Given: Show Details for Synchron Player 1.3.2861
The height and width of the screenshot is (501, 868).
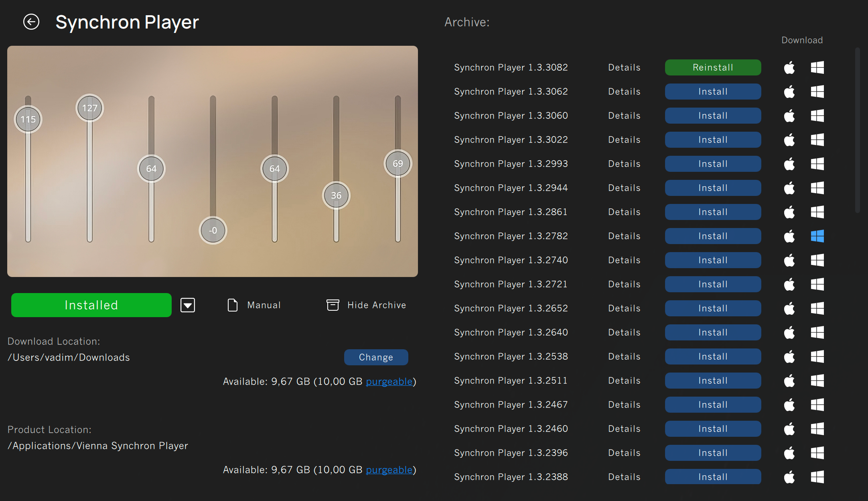Looking at the screenshot, I should pyautogui.click(x=624, y=212).
